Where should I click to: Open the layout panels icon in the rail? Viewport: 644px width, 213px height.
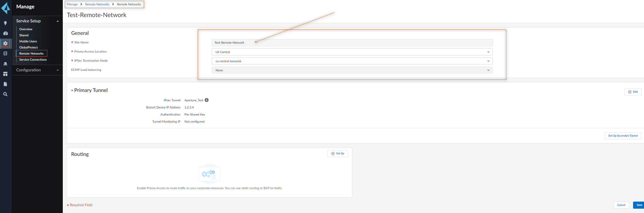point(5,74)
